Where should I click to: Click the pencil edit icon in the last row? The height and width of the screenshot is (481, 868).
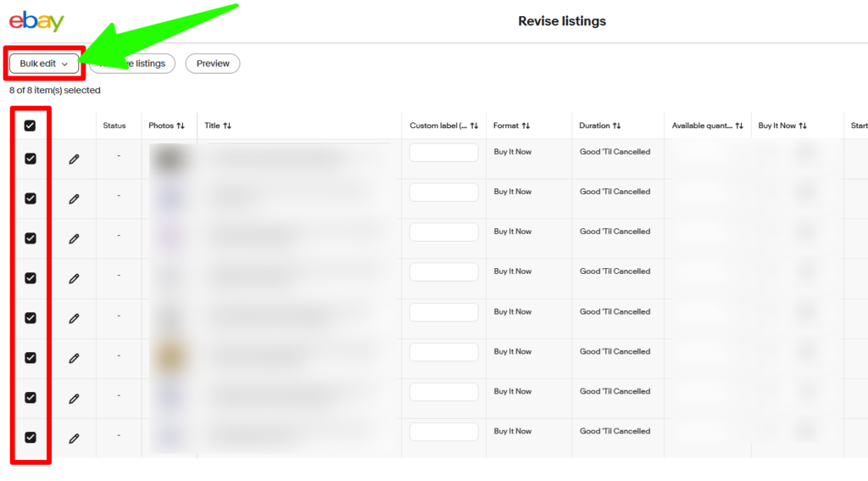pyautogui.click(x=74, y=439)
